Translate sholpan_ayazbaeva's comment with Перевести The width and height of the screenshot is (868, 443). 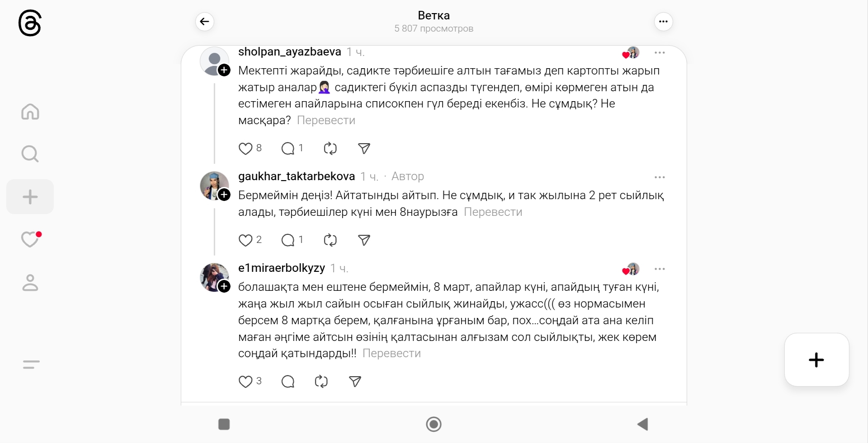pyautogui.click(x=326, y=121)
